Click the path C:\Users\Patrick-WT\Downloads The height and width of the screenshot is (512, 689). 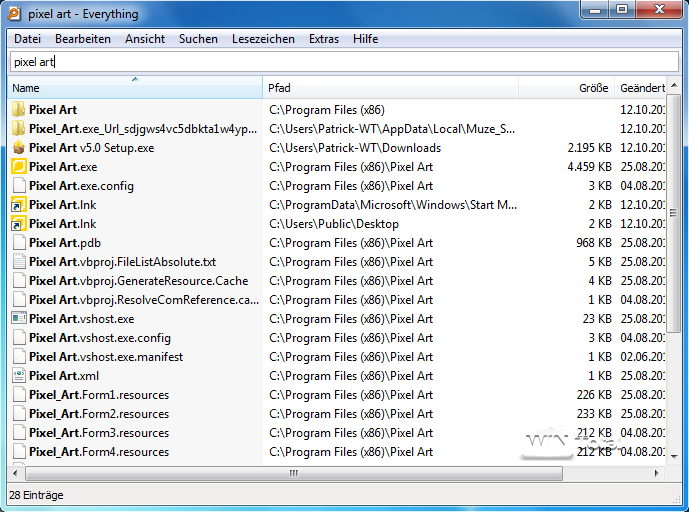pos(355,148)
